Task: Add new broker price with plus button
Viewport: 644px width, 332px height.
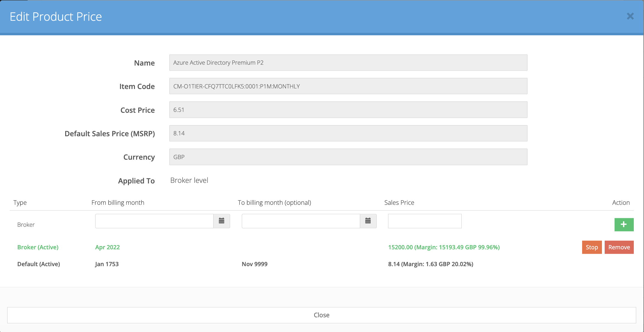Action: 624,224
